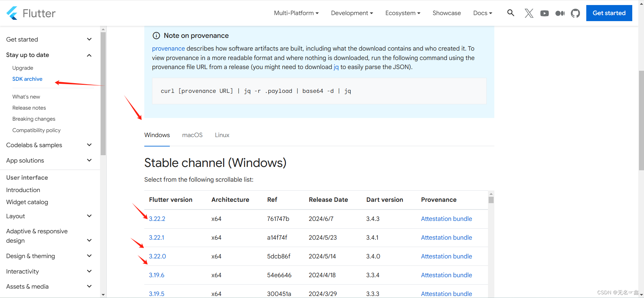Open Compatibility policy in sidebar
The width and height of the screenshot is (644, 298).
tap(37, 130)
